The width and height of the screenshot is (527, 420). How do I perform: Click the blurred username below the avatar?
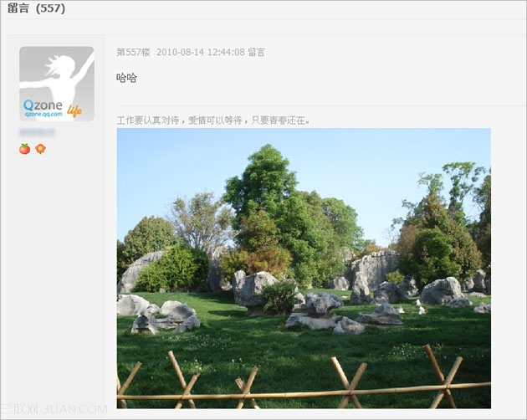(x=37, y=132)
